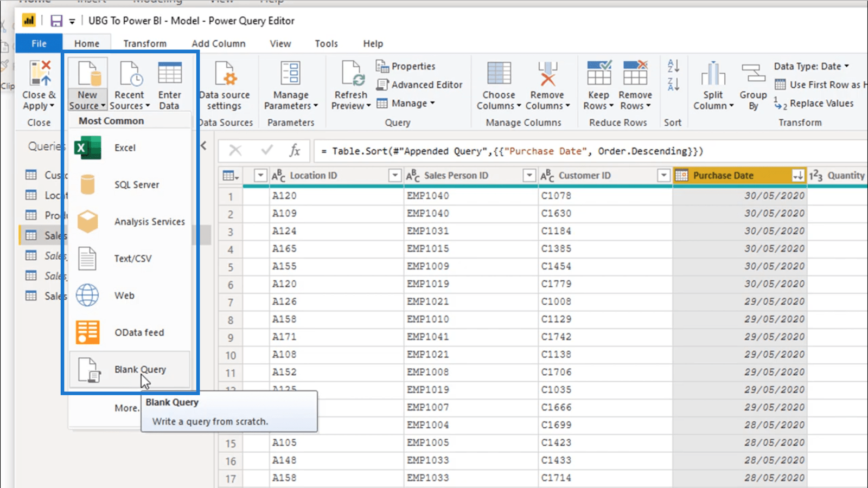Click Remove Columns icon
Screen dimensions: 868x488
point(547,74)
